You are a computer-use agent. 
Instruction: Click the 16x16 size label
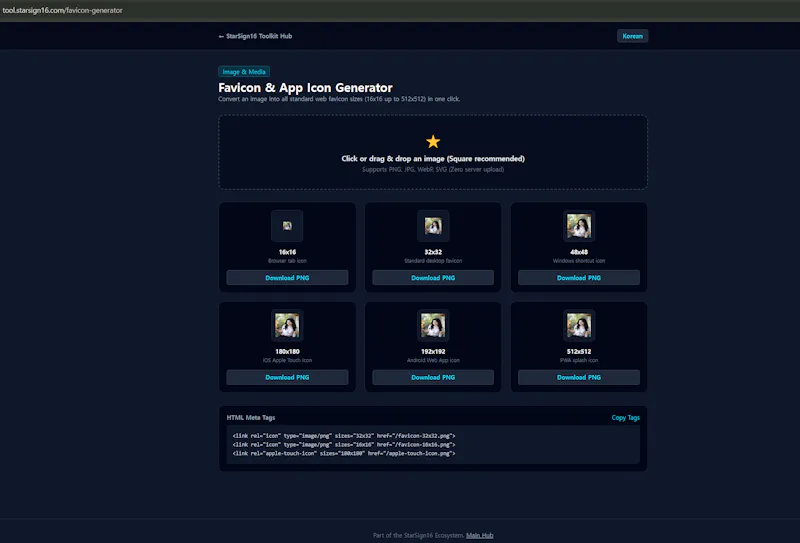click(x=287, y=252)
